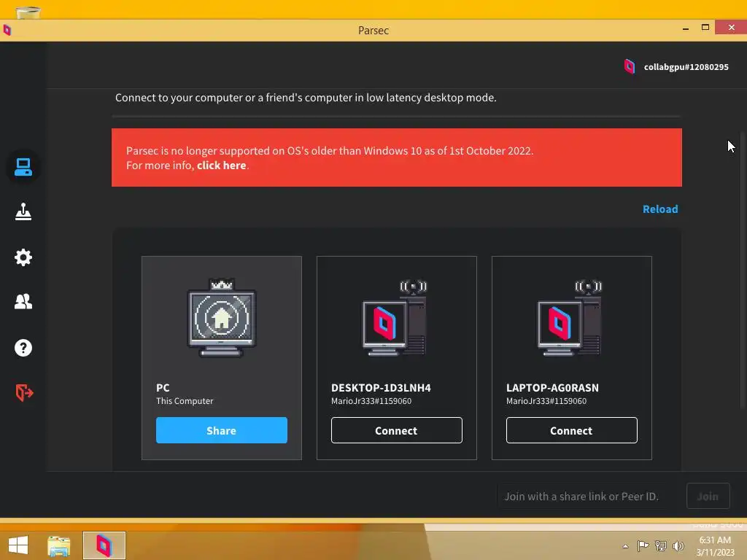
Task: Click the PC home computer thumbnail
Action: pos(222,318)
